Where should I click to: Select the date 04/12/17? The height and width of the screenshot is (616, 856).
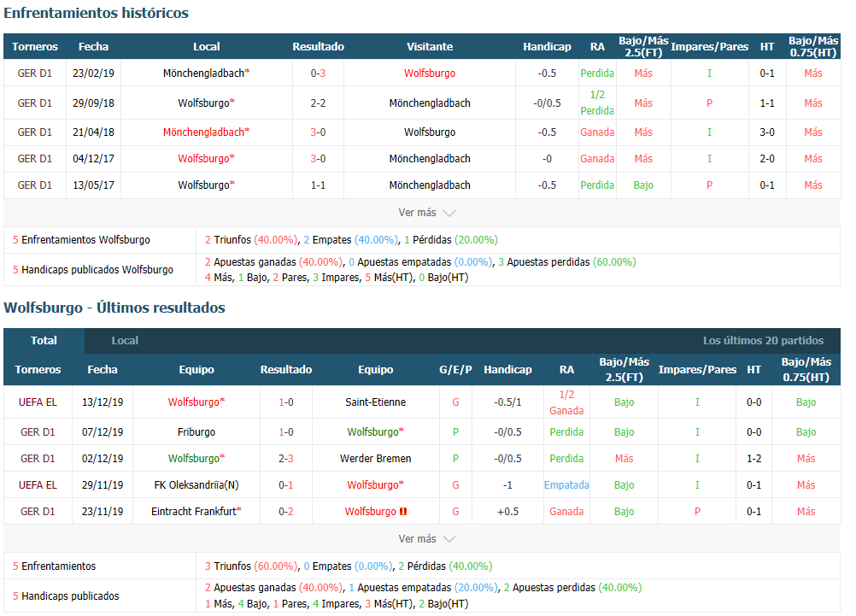[93, 159]
